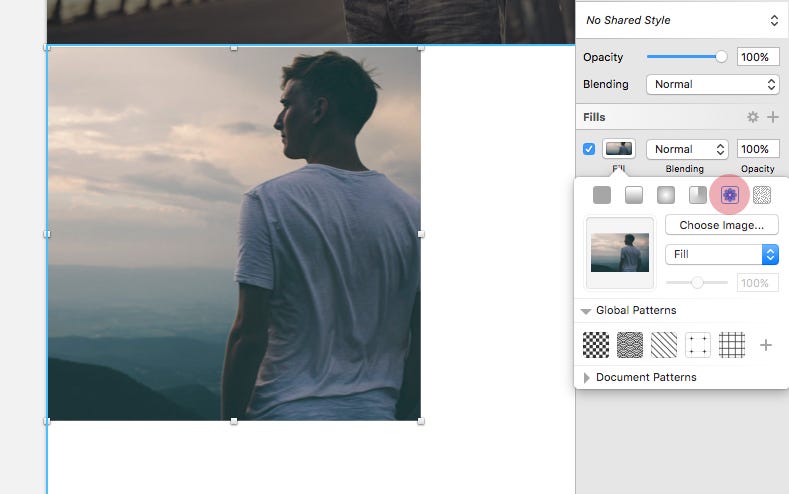Choose the wavy lines global pattern

[630, 345]
